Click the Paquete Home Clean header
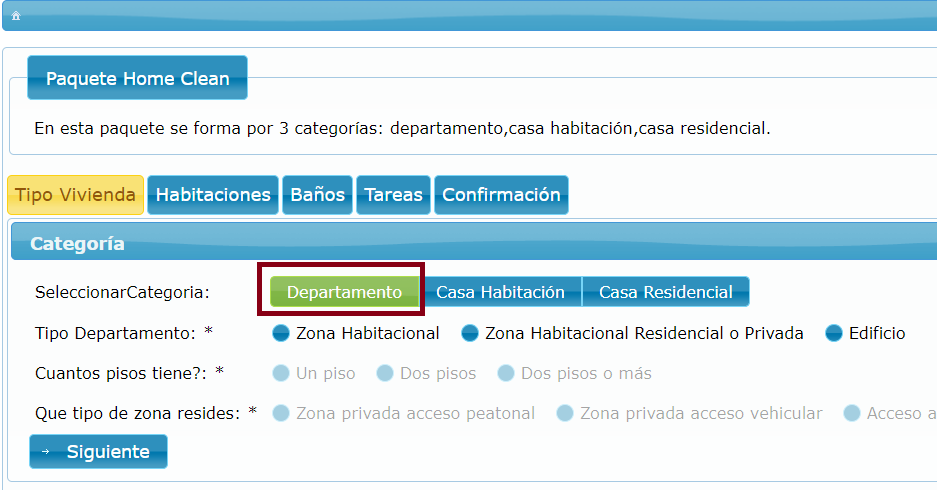 pyautogui.click(x=137, y=78)
